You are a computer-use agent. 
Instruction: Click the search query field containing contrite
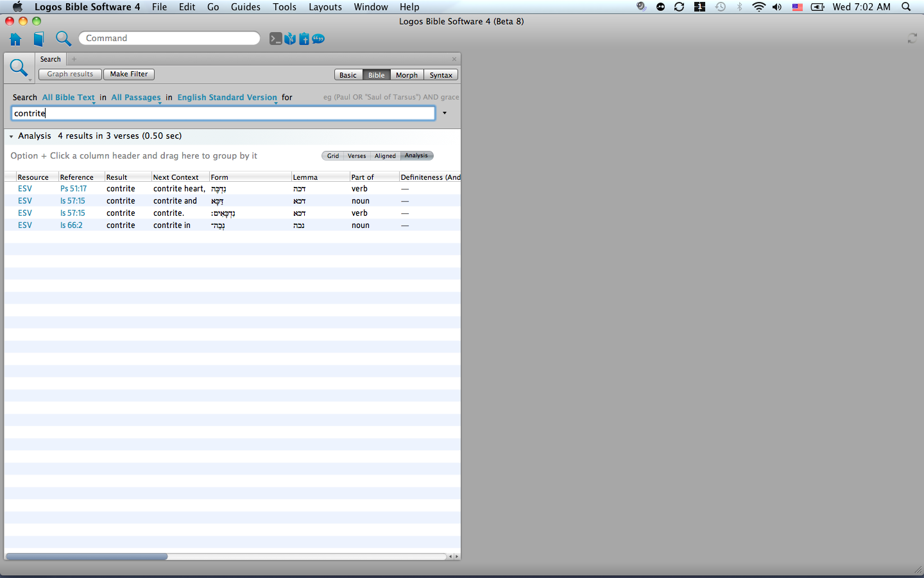[x=223, y=113]
